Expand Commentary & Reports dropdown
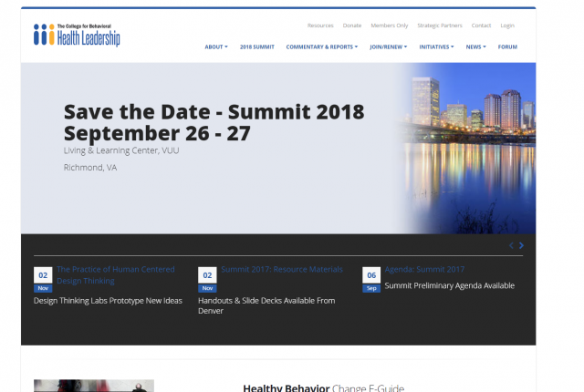 [x=322, y=46]
